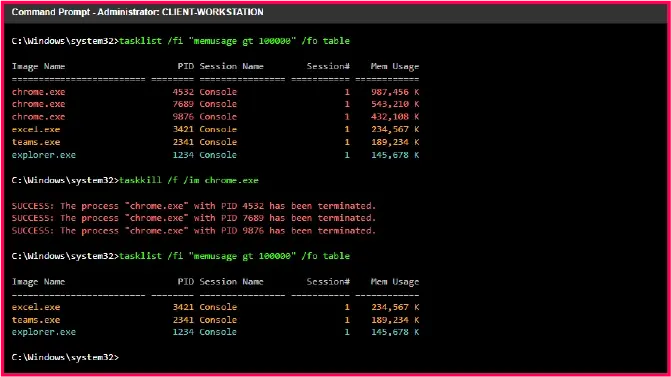Click chrome.exe in the row with 543,210 K
Image resolution: width=671 pixels, height=377 pixels.
39,104
